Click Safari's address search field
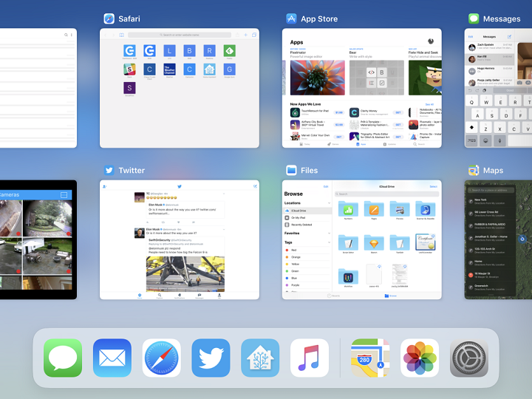This screenshot has width=532, height=399. pos(180,35)
